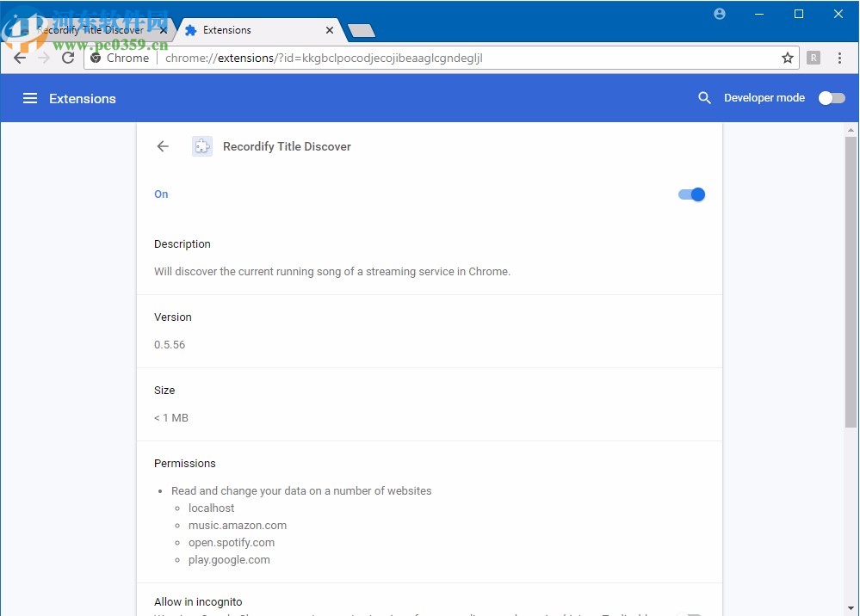
Task: Click the scrollbar's up arrow
Action: coord(851,129)
